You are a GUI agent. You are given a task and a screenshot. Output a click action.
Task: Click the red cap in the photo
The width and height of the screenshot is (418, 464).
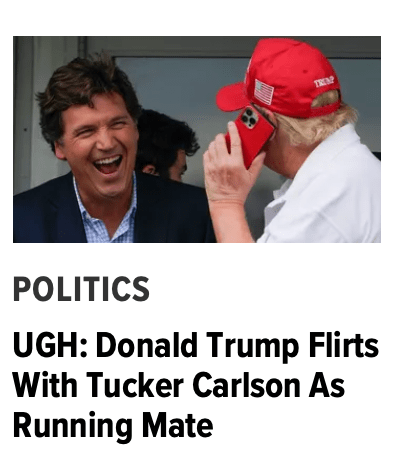point(279,78)
